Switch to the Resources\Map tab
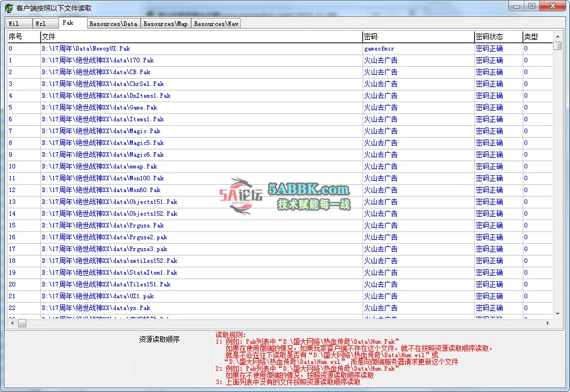The height and width of the screenshot is (392, 570). point(165,24)
